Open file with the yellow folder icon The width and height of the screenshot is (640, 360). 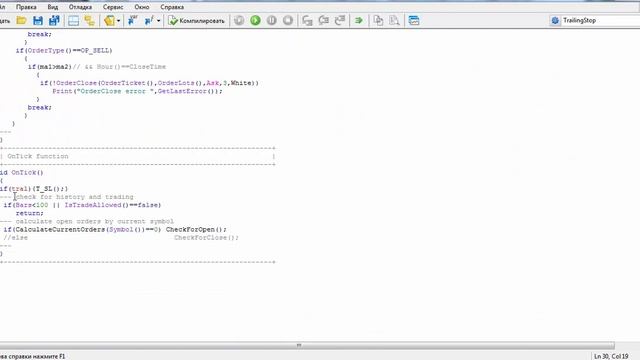(x=21, y=20)
